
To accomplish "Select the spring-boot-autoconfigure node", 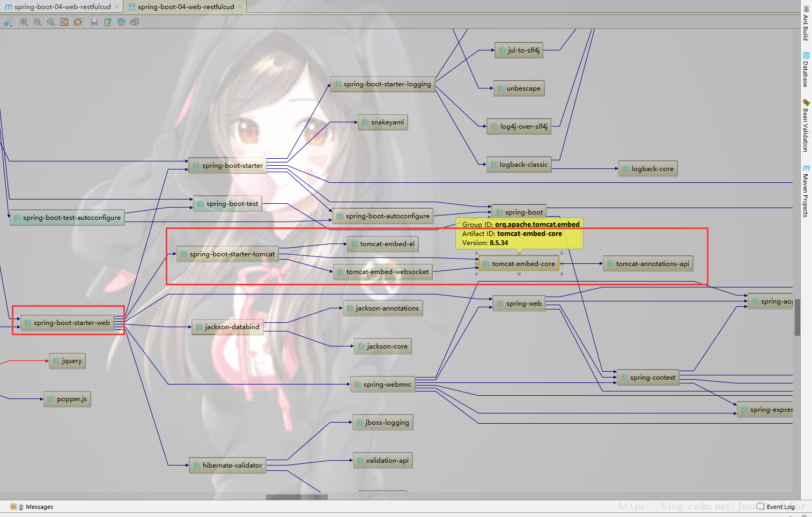I will pyautogui.click(x=383, y=216).
